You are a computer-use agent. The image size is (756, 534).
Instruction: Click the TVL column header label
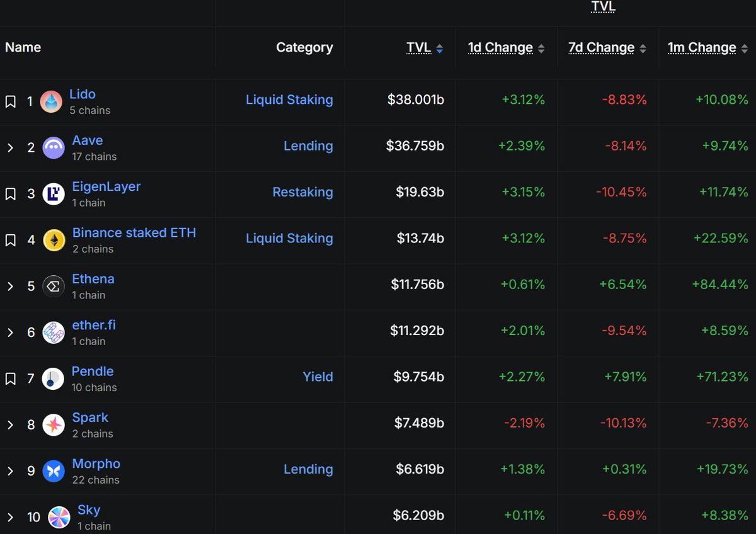coord(419,48)
